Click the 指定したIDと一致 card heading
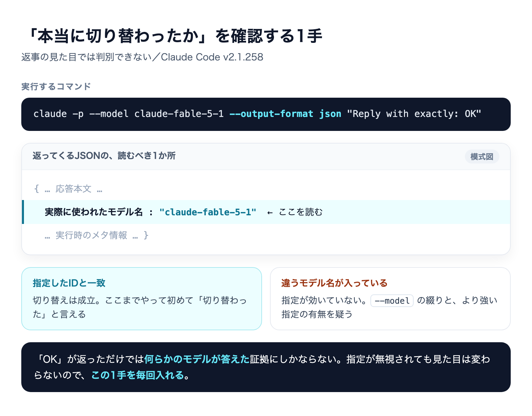Screen dimensions: 532x416 (x=69, y=283)
